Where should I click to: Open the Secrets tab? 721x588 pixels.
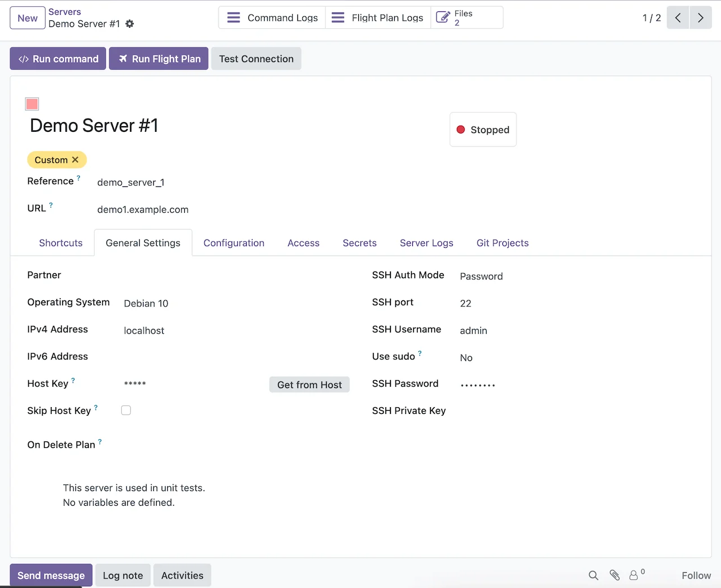[359, 243]
